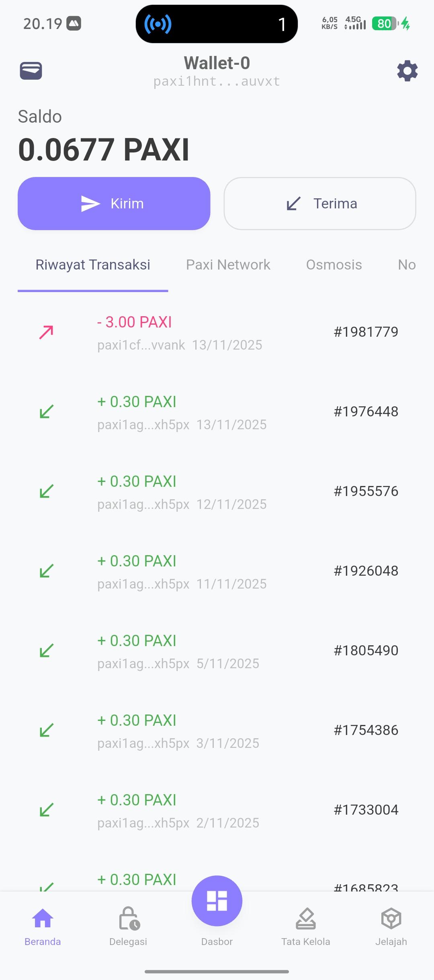The image size is (434, 980).
Task: Open transaction block #1981779
Action: tap(366, 332)
